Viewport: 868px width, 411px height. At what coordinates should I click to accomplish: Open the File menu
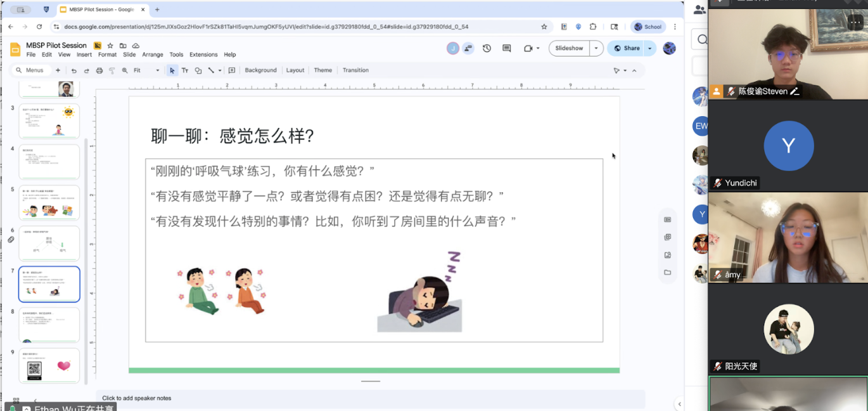pyautogui.click(x=31, y=55)
